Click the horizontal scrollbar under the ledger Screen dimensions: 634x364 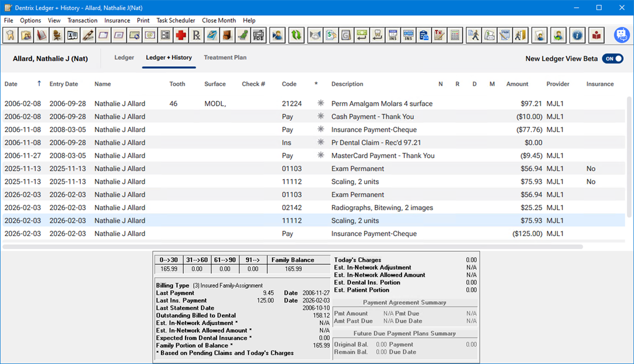[294, 247]
